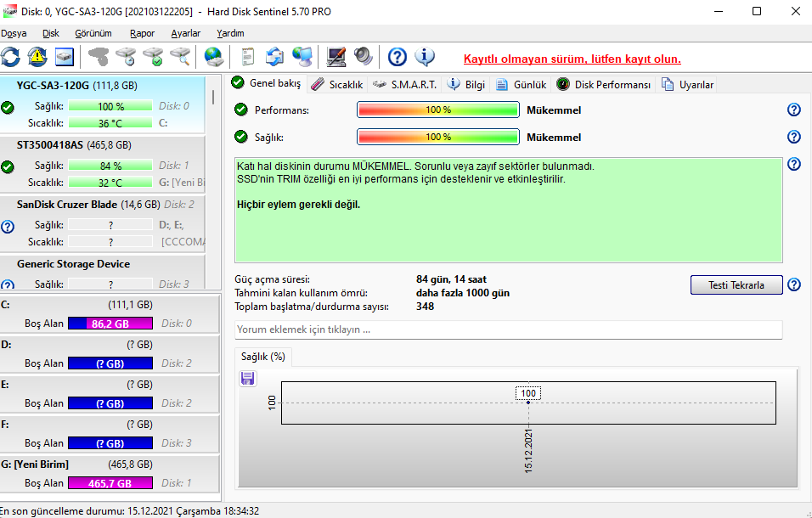This screenshot has height=518, width=812.
Task: Select the F: partition label
Action: click(x=5, y=425)
